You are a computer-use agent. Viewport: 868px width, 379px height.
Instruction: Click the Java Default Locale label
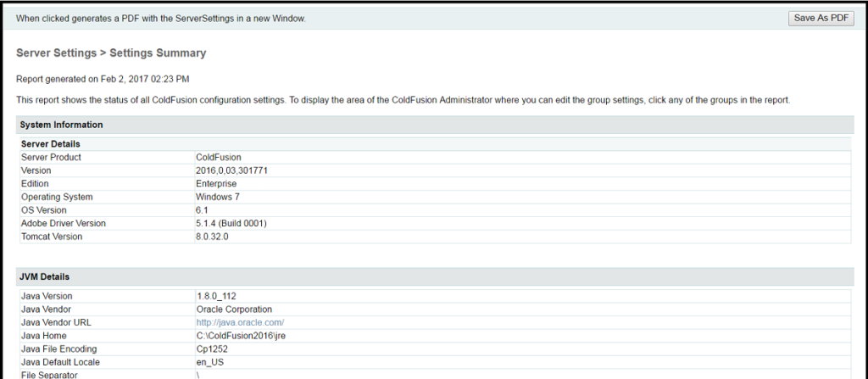click(61, 362)
